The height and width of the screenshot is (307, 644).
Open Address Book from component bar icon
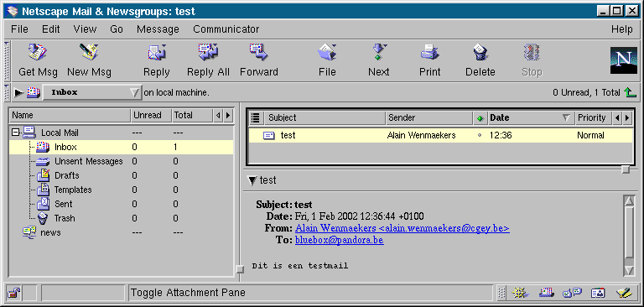(x=598, y=293)
